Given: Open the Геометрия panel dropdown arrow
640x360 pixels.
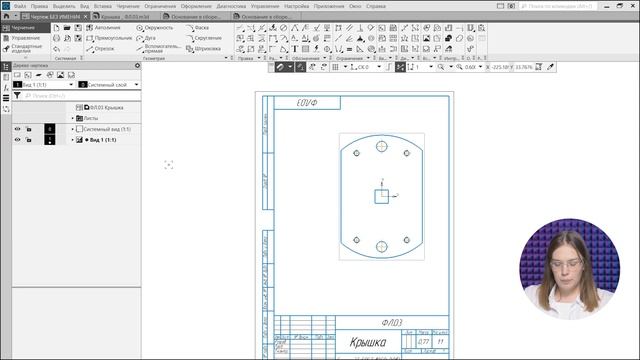Looking at the screenshot, I should pos(226,58).
